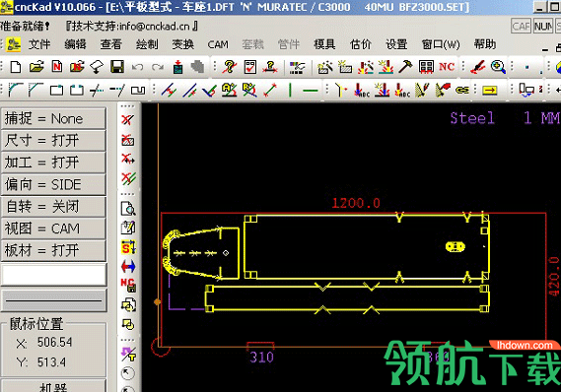Image resolution: width=561 pixels, height=392 pixels.
Task: Select the notch rectangle tool
Action: (138, 90)
